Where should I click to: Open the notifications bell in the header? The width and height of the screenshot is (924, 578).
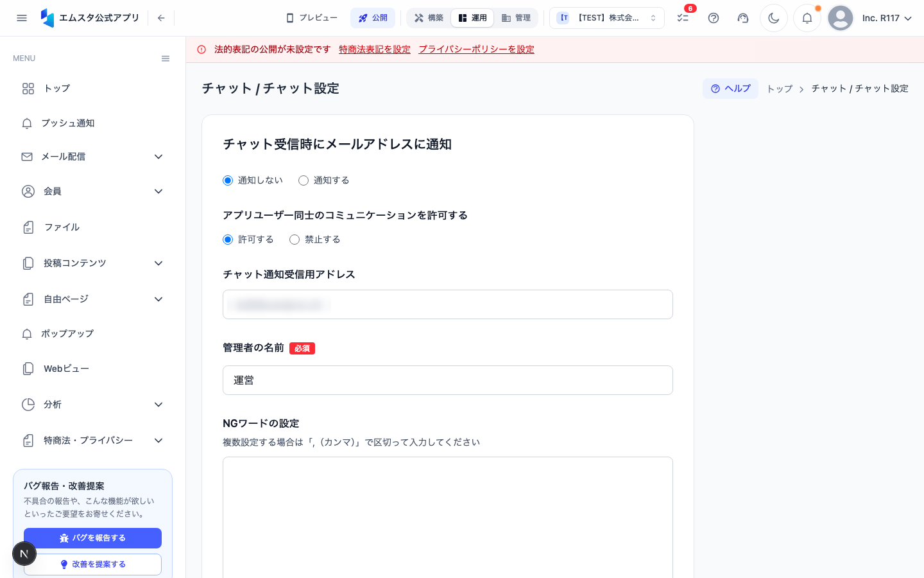coord(807,18)
